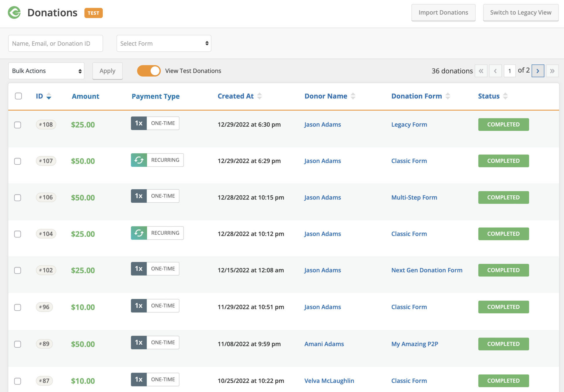Sort by ID column arrow

coord(49,96)
